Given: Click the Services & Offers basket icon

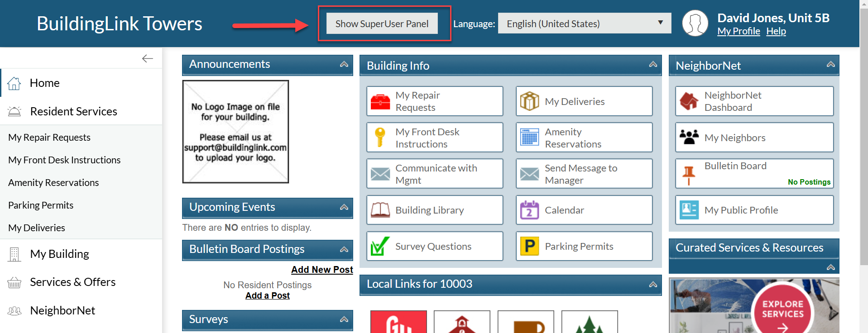Looking at the screenshot, I should click(14, 283).
